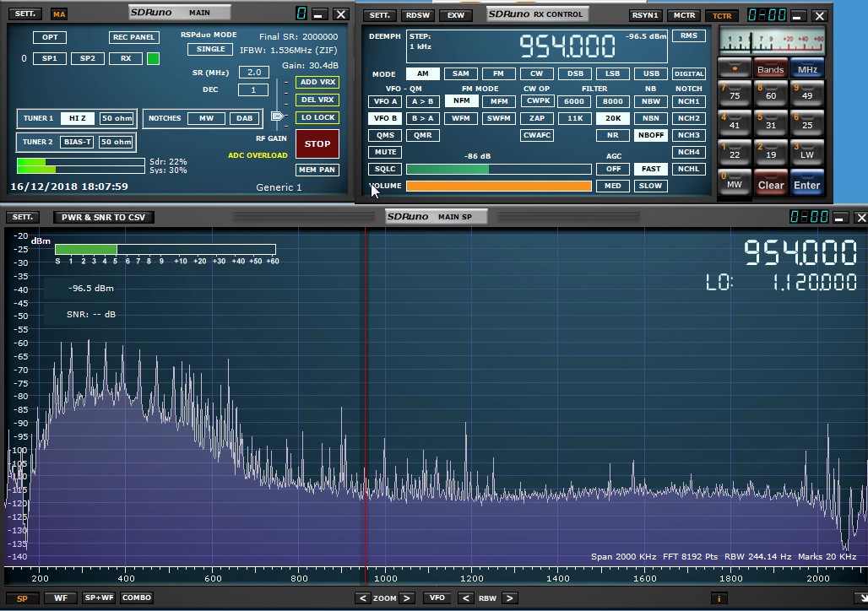Screen dimensions: 868x611
Task: Click the green squelch level bar
Action: pos(499,169)
